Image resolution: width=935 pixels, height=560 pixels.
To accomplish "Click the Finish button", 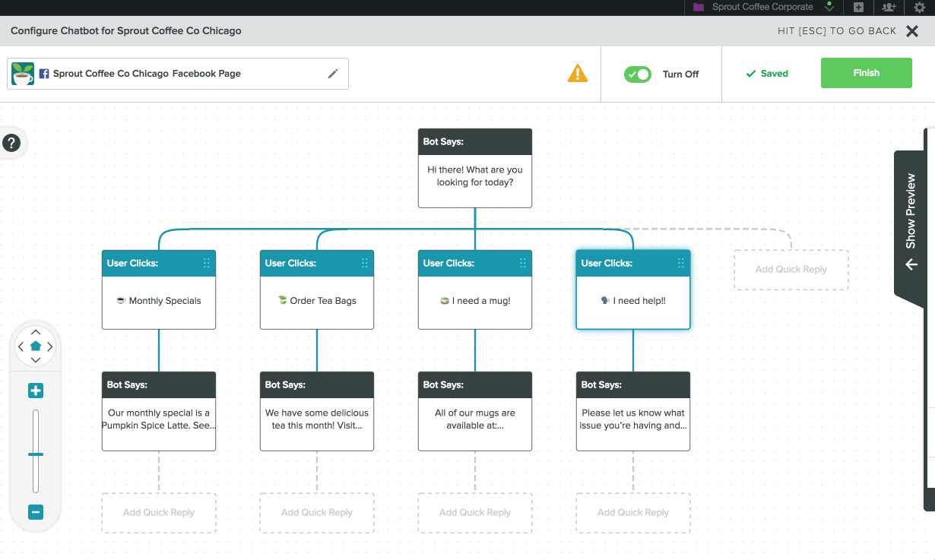I will (867, 73).
